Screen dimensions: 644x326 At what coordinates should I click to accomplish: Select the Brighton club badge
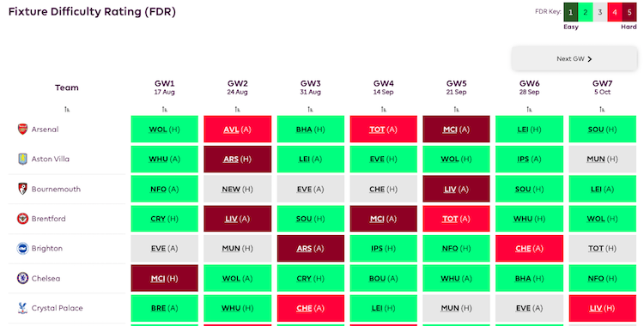(x=22, y=249)
